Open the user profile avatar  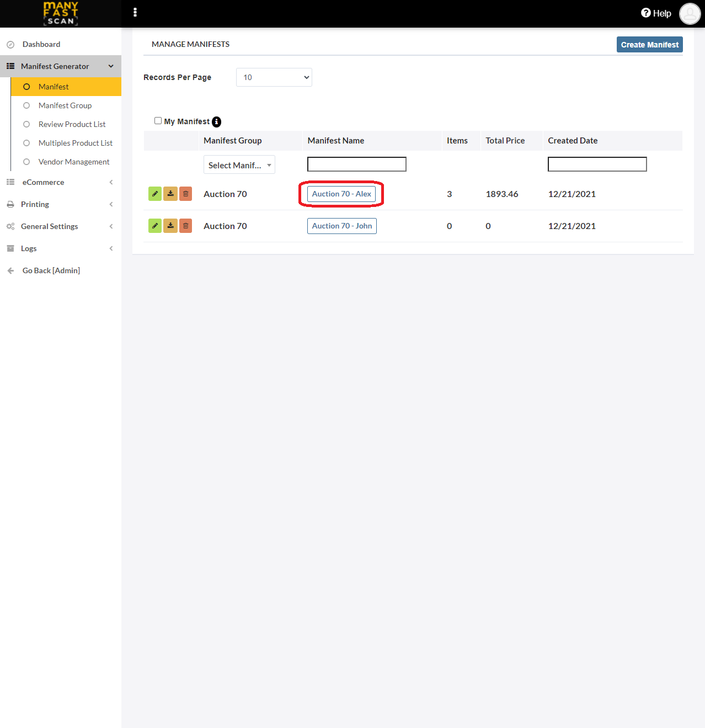pyautogui.click(x=690, y=14)
